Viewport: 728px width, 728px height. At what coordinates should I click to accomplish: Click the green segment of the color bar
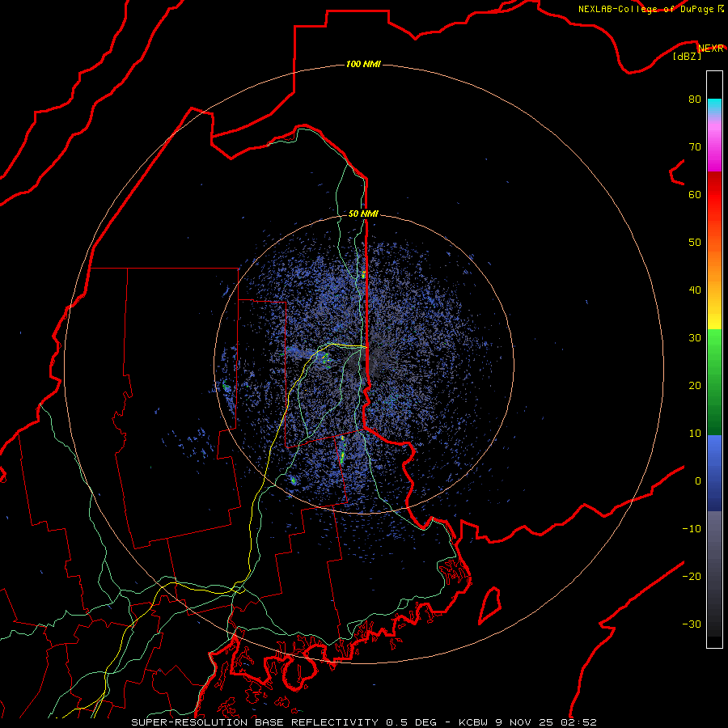pos(714,382)
